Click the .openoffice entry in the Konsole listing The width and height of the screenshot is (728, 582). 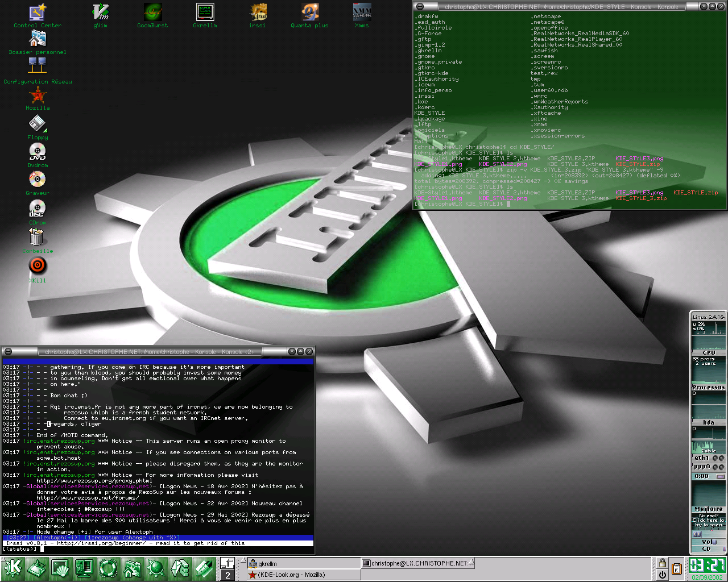549,28
